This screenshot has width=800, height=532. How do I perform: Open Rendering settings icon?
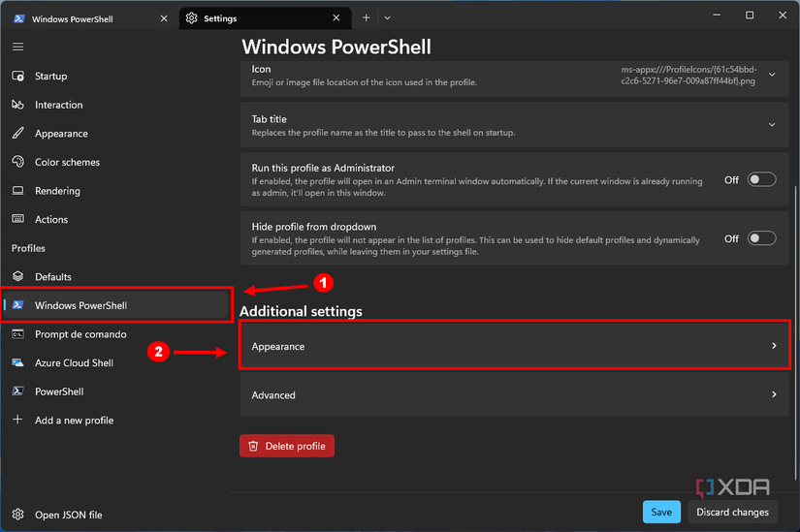coord(17,191)
